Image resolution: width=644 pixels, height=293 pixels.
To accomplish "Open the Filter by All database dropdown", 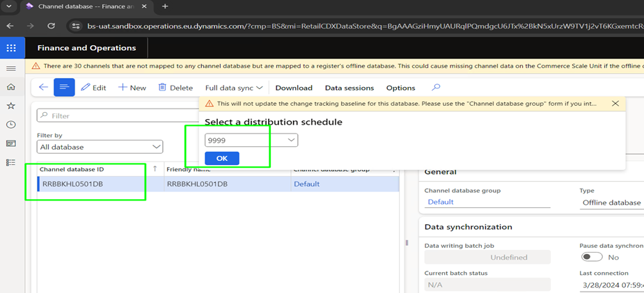I will click(x=100, y=147).
